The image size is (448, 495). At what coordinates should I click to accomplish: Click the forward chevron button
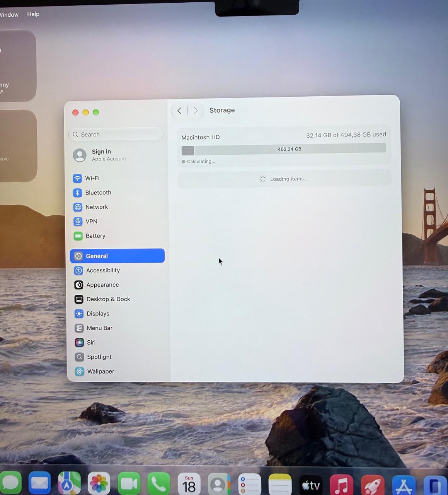(196, 111)
